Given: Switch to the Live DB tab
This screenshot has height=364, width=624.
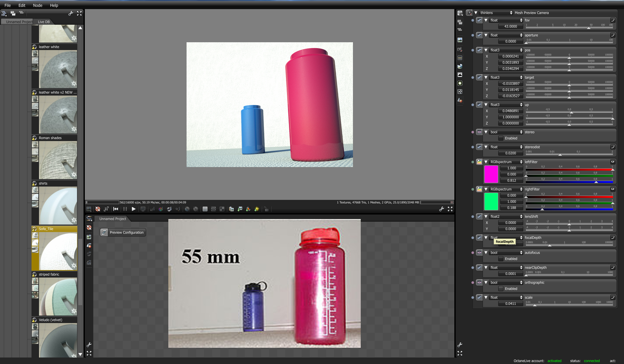Looking at the screenshot, I should [x=44, y=22].
